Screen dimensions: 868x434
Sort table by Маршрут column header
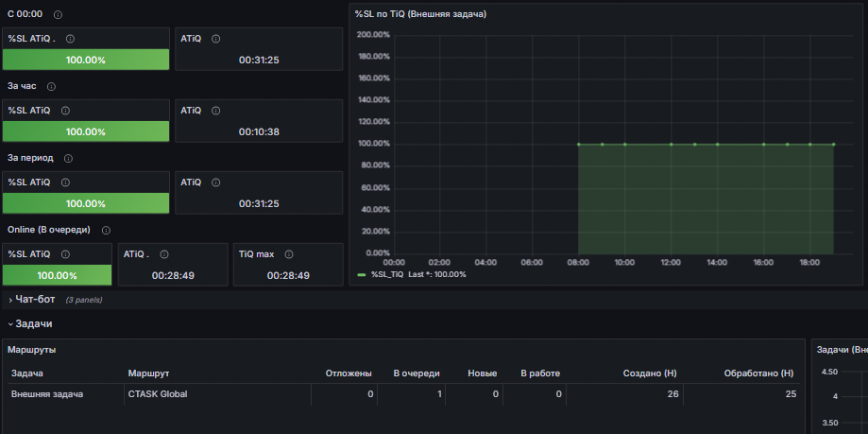pyautogui.click(x=148, y=373)
